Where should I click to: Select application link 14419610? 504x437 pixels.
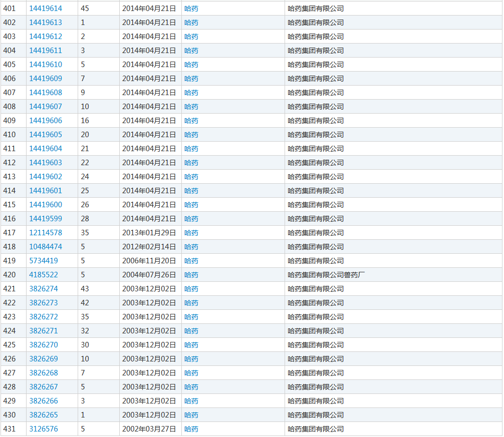coord(46,65)
